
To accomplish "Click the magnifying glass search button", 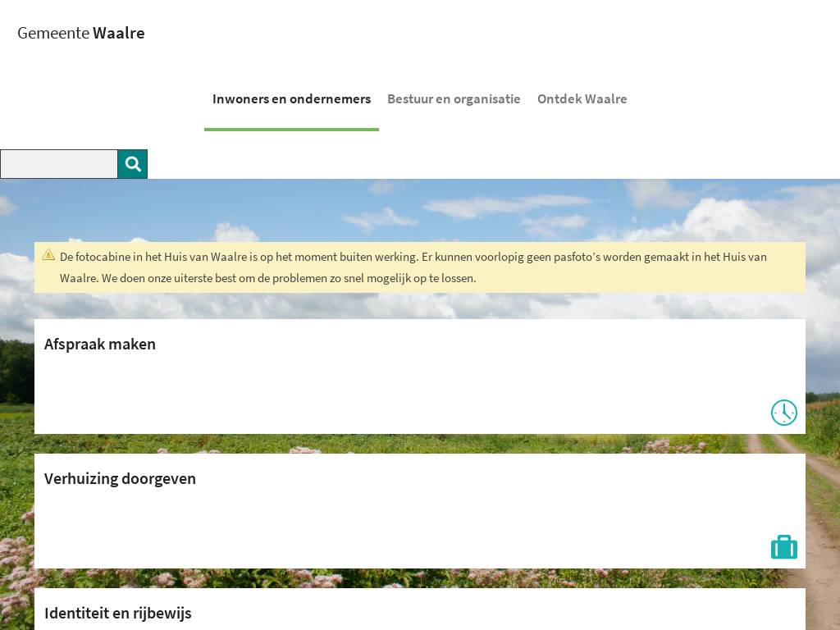I will point(133,164).
